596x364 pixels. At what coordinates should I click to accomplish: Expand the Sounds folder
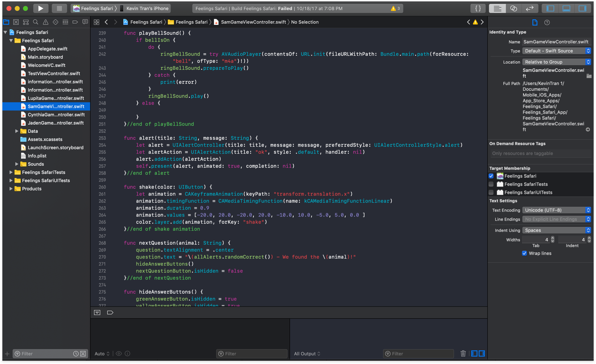[x=17, y=164]
